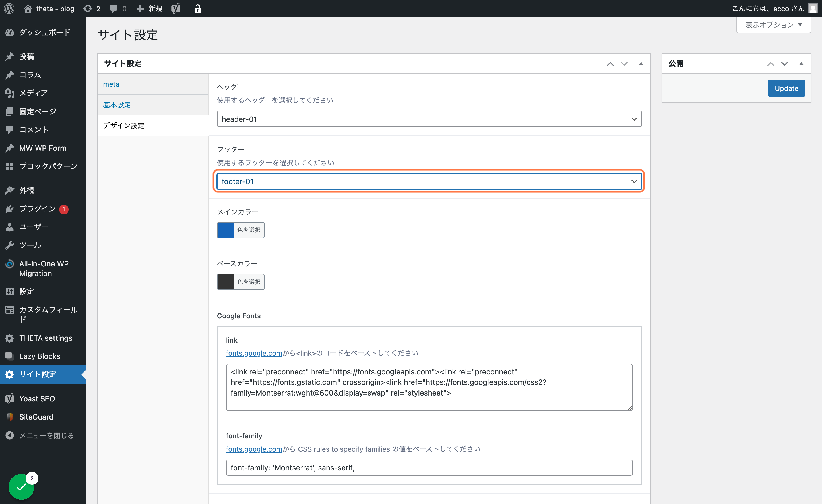This screenshot has width=822, height=504.
Task: Open All-in-One WP Migration menu
Action: 43,269
